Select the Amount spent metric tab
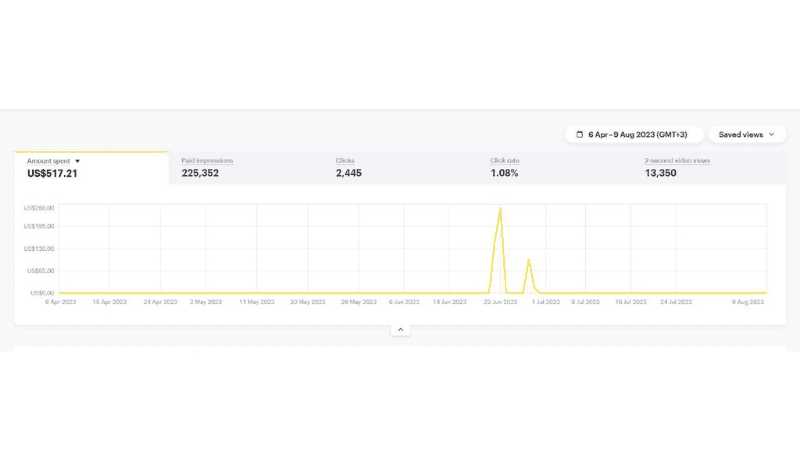This screenshot has height=460, width=800. pos(91,167)
